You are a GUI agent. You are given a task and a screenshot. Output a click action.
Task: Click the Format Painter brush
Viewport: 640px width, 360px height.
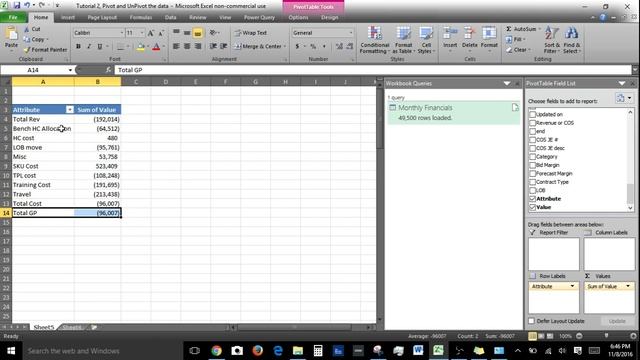click(x=27, y=50)
